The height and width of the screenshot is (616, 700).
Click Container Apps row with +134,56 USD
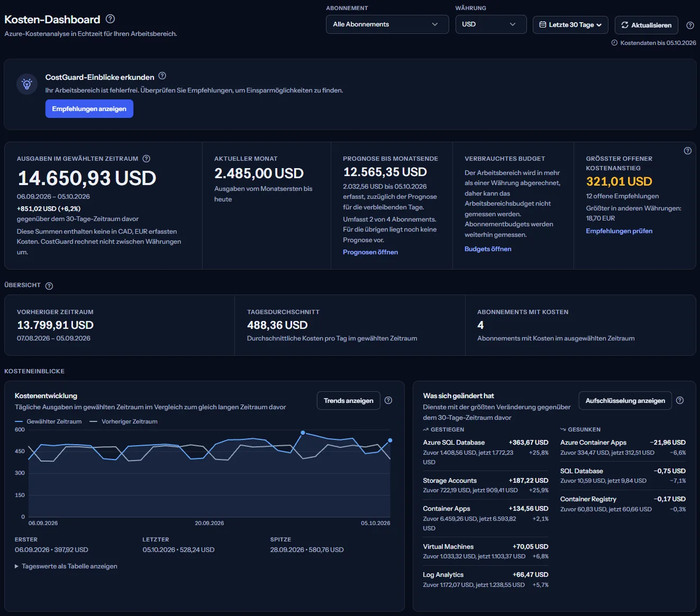point(486,518)
